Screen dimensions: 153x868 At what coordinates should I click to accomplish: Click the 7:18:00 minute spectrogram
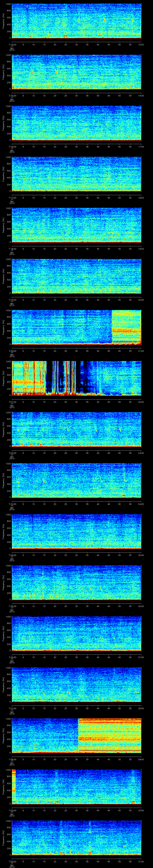coord(76,225)
